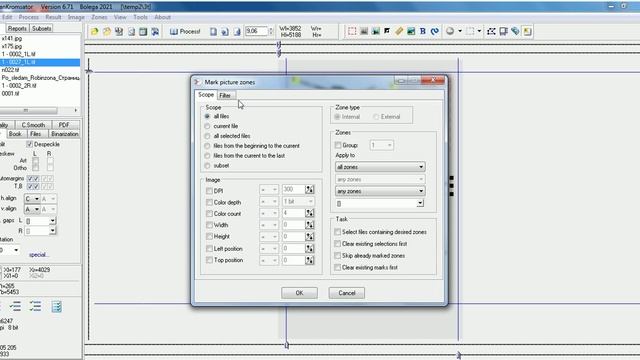Click OK in the Mark picture zones dialog

click(x=299, y=293)
